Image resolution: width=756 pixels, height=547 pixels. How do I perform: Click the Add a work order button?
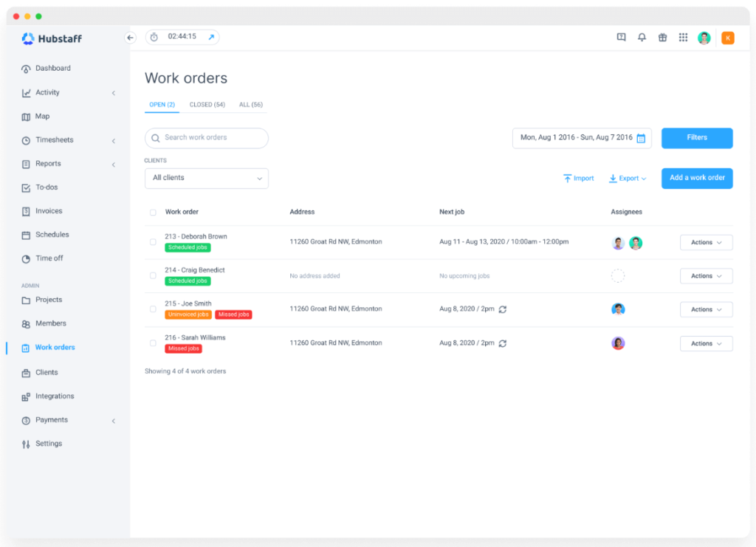[696, 178]
